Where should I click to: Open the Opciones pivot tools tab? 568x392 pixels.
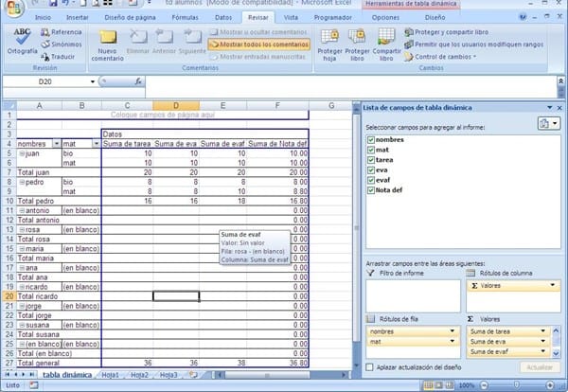(x=385, y=17)
